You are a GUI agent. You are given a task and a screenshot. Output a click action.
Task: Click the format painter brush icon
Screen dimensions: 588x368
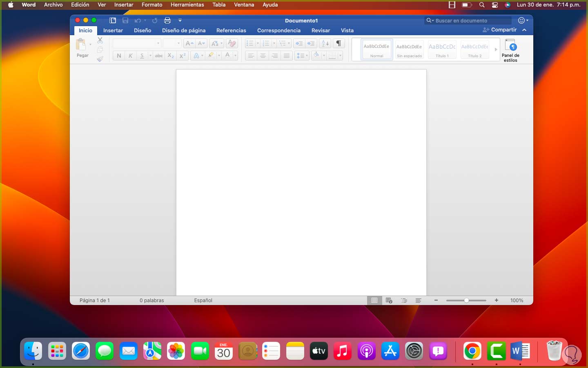pos(100,59)
